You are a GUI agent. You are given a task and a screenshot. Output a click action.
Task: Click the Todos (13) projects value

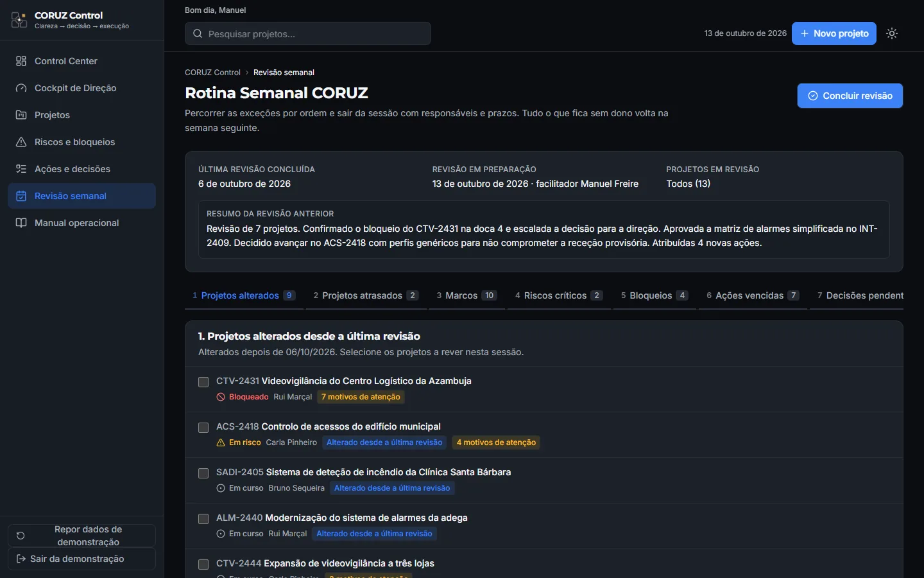(688, 184)
